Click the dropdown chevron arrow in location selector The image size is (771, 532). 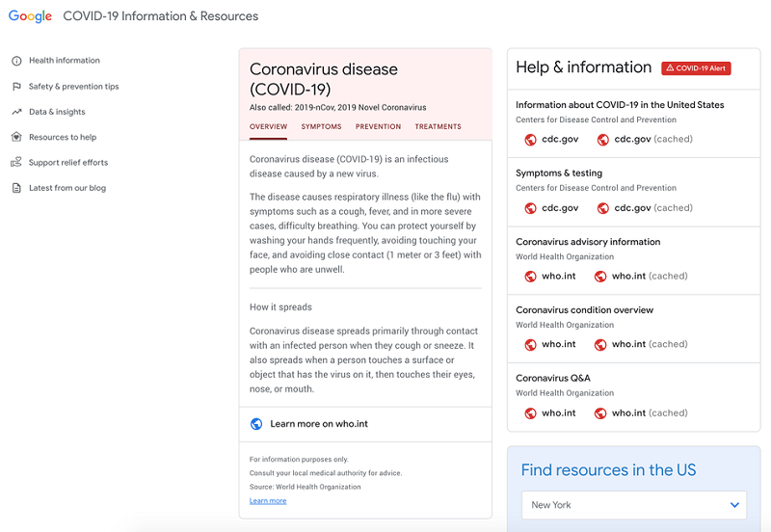pyautogui.click(x=734, y=505)
